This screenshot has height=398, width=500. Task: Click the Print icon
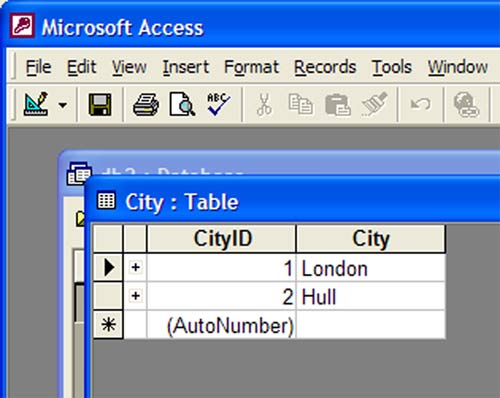pos(146,105)
